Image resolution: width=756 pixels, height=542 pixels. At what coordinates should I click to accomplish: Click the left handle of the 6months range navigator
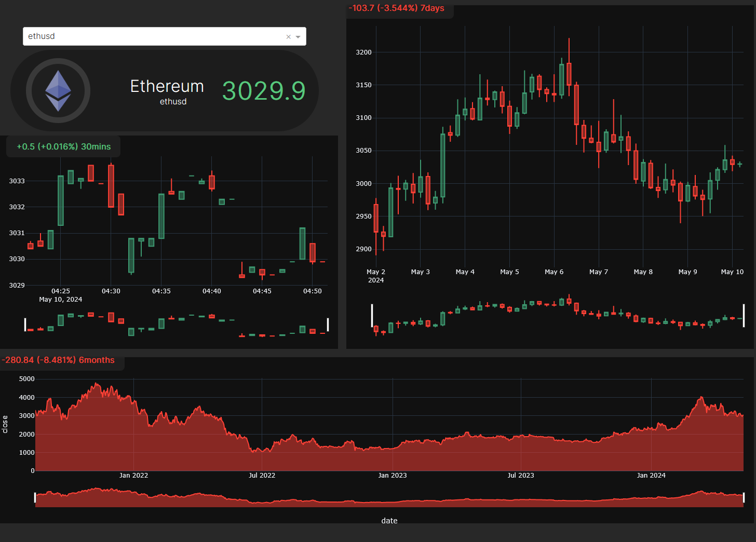pyautogui.click(x=35, y=497)
